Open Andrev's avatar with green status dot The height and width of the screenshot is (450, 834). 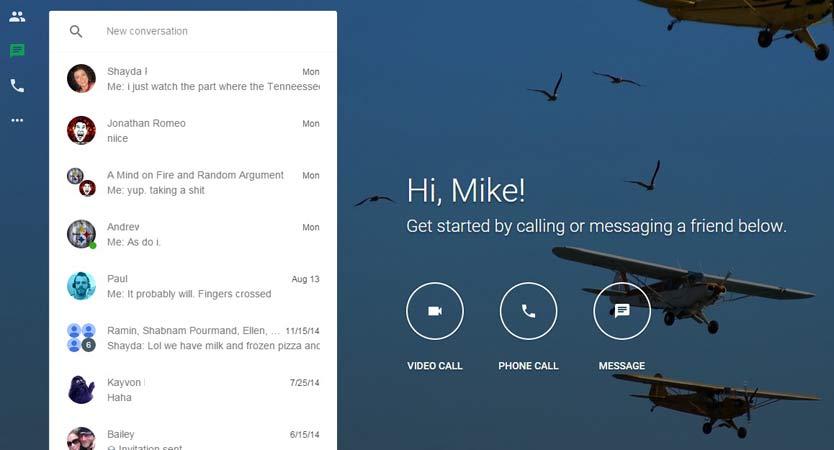point(81,234)
